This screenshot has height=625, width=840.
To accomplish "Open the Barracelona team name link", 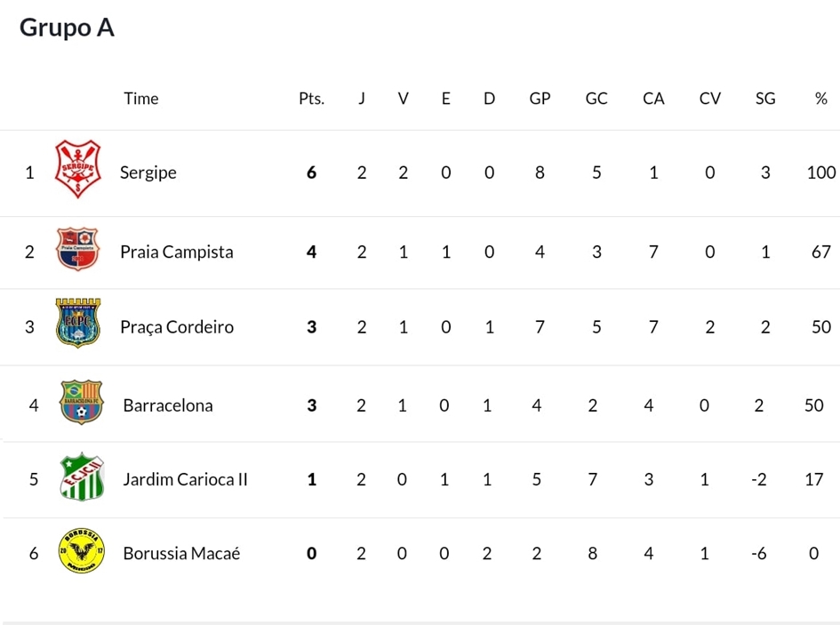I will (168, 405).
